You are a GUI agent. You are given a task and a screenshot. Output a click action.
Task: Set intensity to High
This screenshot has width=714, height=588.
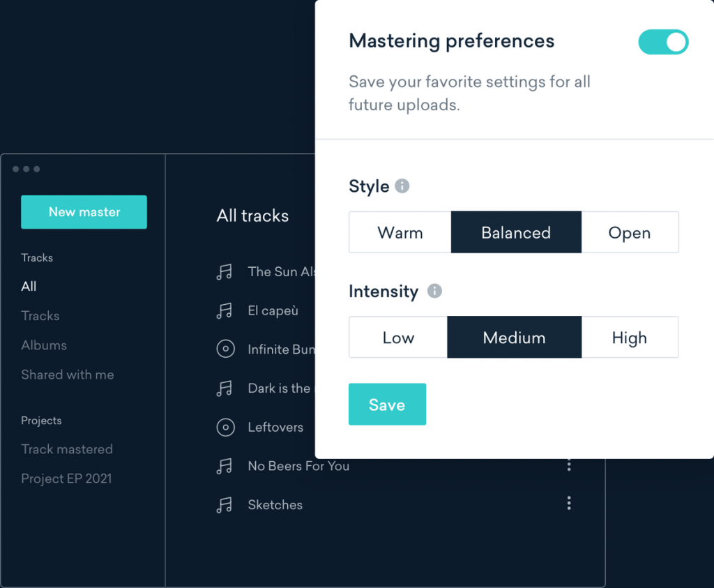tap(629, 338)
